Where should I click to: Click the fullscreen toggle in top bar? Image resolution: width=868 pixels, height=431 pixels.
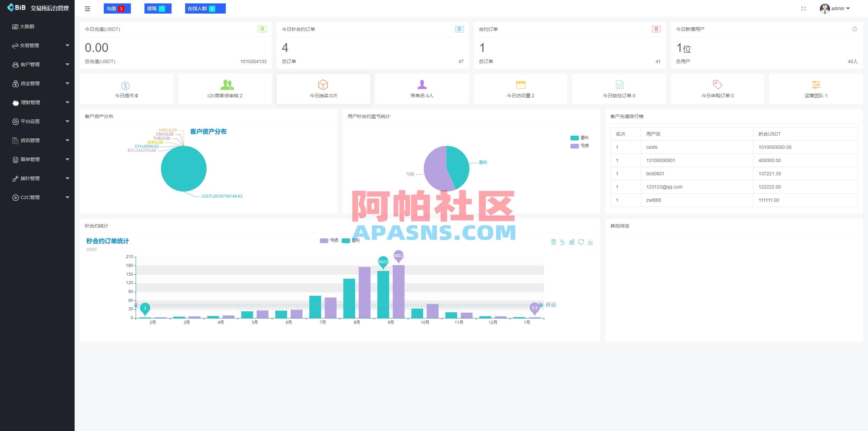click(804, 8)
